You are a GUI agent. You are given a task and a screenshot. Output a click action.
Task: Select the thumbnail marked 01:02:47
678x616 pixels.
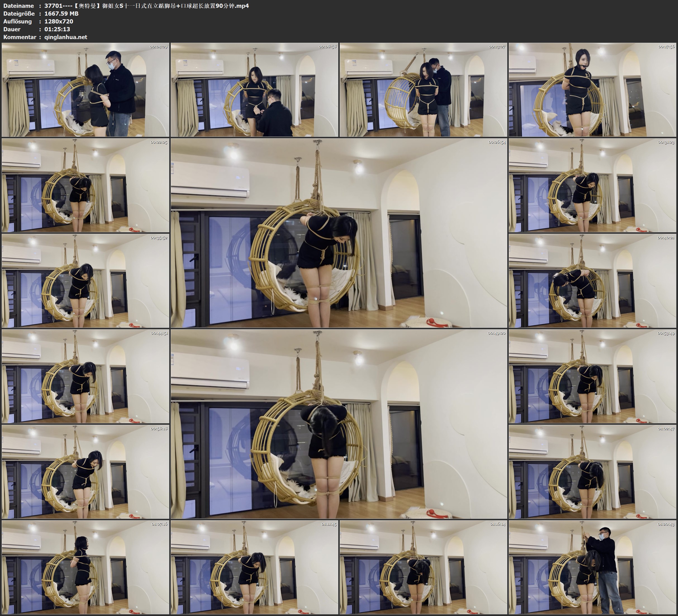(592, 471)
